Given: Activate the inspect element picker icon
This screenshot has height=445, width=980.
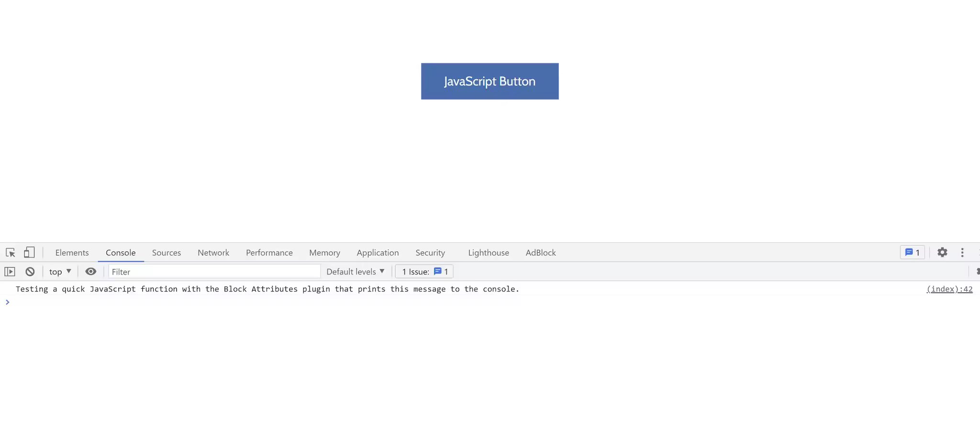Looking at the screenshot, I should (11, 253).
